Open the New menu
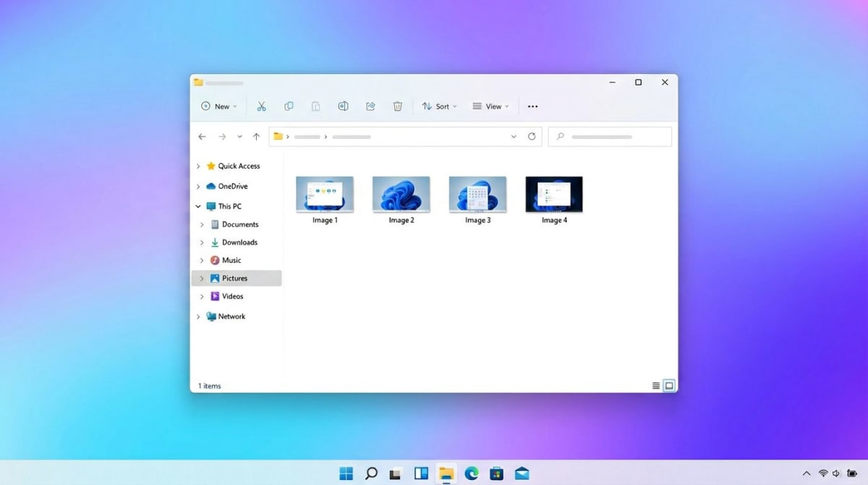 pyautogui.click(x=218, y=106)
